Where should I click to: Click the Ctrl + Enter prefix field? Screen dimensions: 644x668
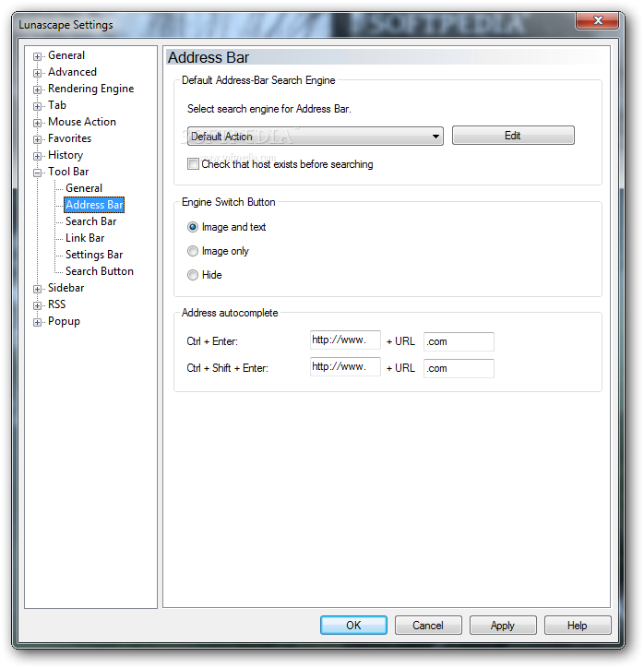[x=345, y=340]
